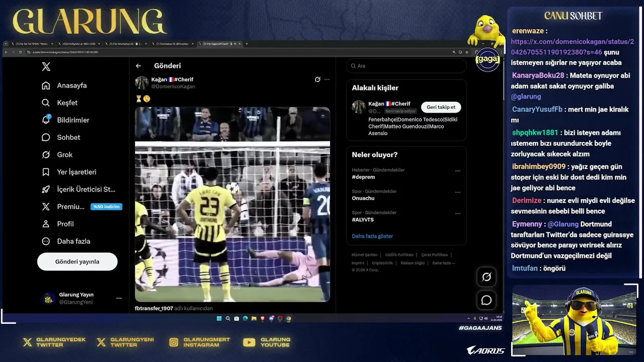
Task: Switch to the Fenerbahçe SK (@Fenerbahce) tab
Action: 173,44
